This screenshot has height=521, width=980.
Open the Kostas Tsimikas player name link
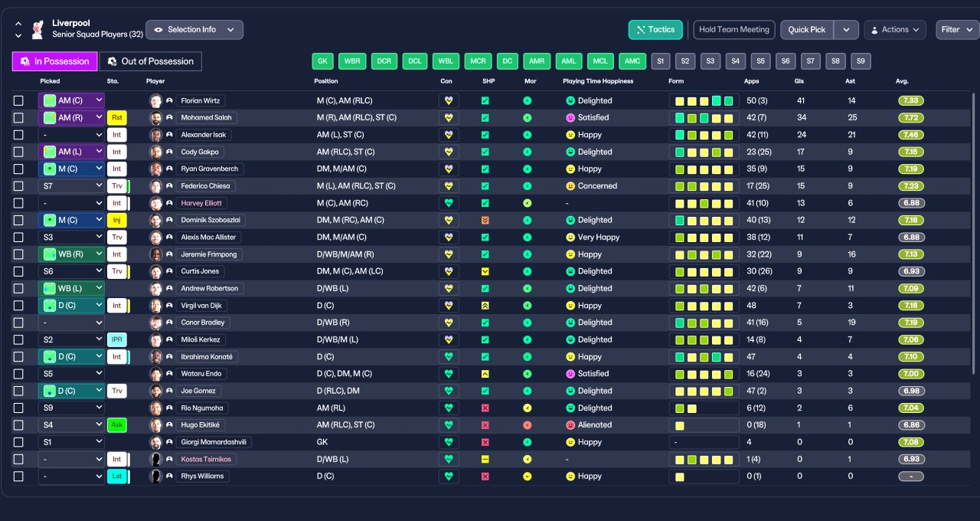tap(207, 459)
